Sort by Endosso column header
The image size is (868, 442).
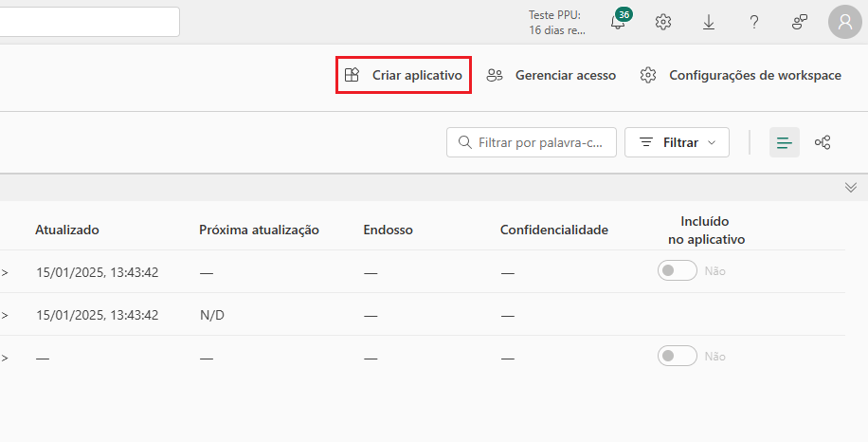[x=389, y=230]
